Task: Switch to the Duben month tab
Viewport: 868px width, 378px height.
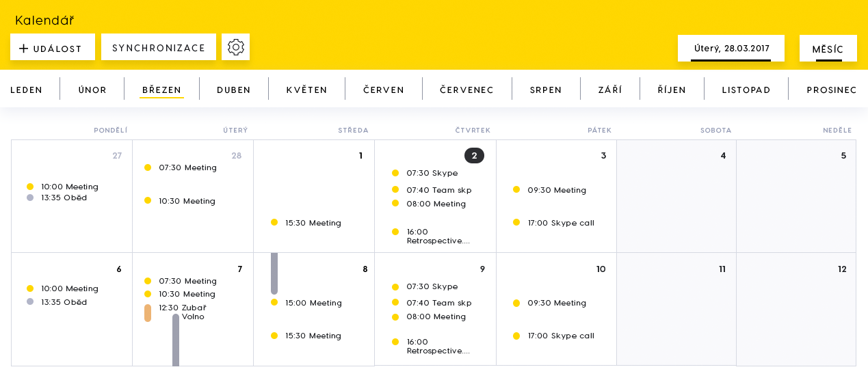Action: coord(234,90)
